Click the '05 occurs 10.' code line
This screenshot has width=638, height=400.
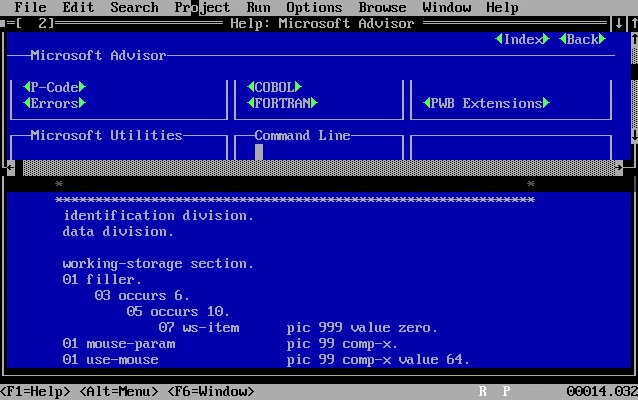[178, 311]
